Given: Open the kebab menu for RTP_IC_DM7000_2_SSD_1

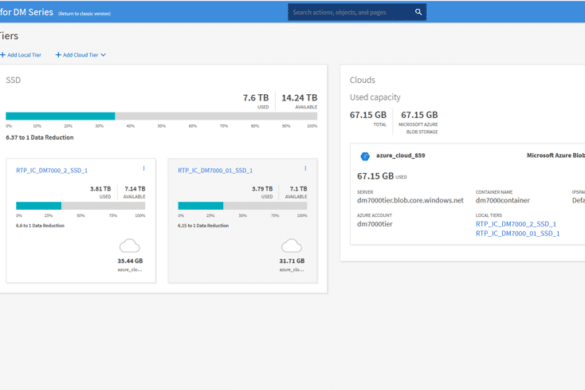Looking at the screenshot, I should click(x=144, y=169).
